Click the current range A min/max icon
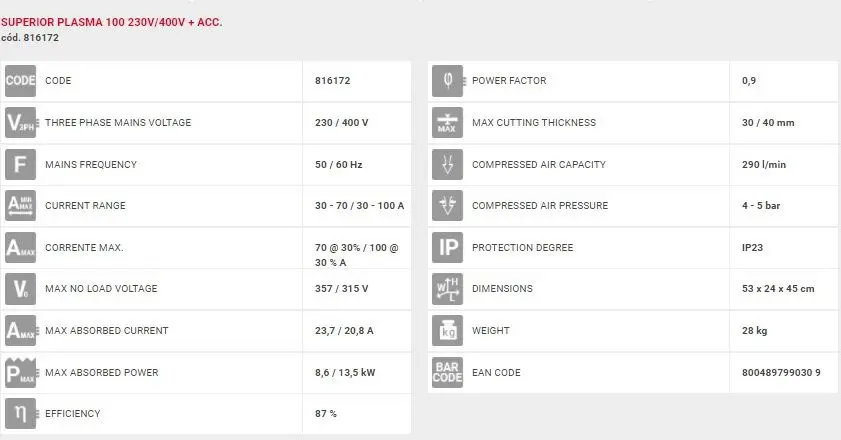 coord(21,206)
